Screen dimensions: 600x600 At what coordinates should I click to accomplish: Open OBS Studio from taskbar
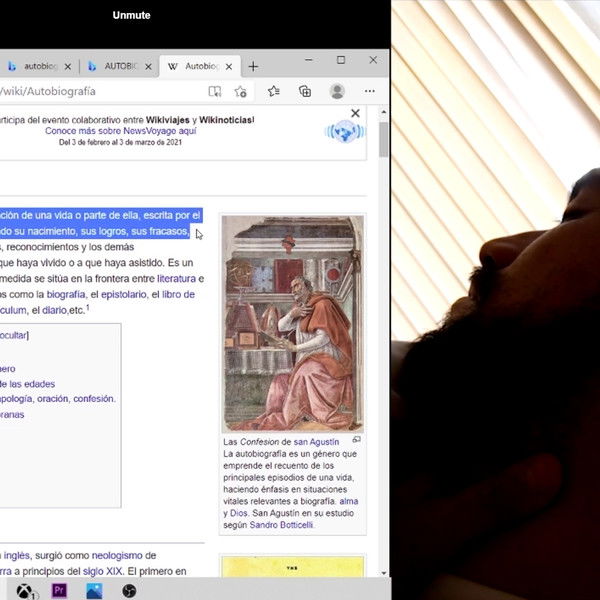129,590
